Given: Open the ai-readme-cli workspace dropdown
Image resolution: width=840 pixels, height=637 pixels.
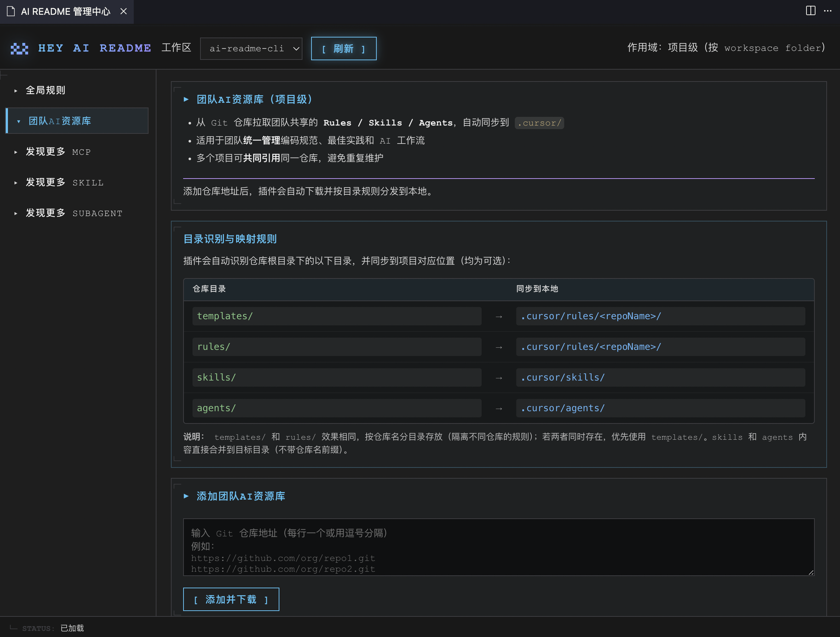Looking at the screenshot, I should pos(251,48).
